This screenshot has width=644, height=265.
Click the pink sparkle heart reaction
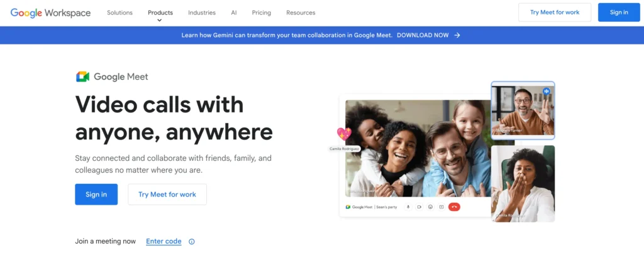click(x=344, y=134)
